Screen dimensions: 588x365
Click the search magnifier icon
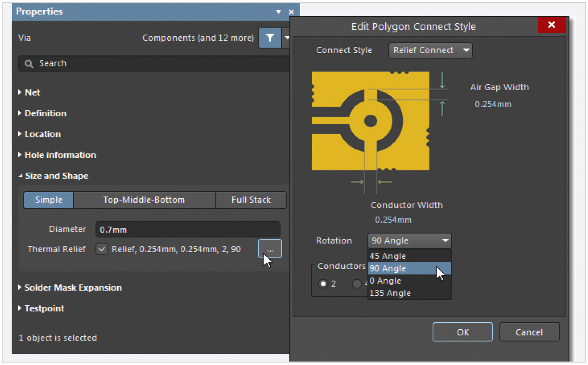point(29,64)
